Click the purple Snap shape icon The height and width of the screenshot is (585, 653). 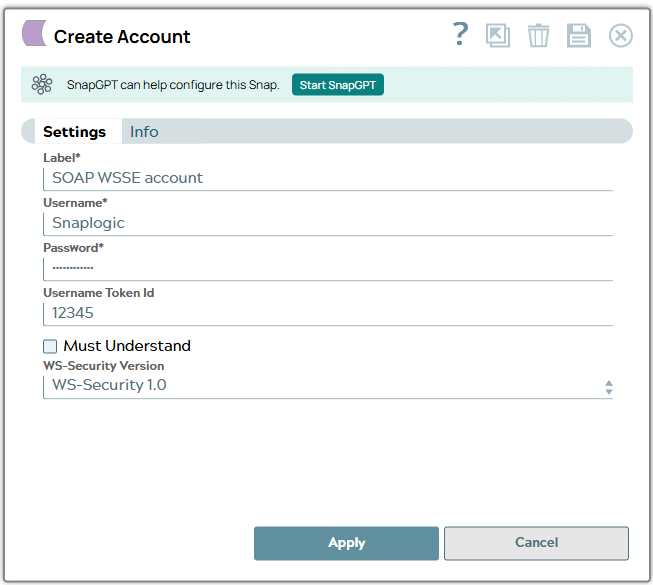click(x=34, y=33)
